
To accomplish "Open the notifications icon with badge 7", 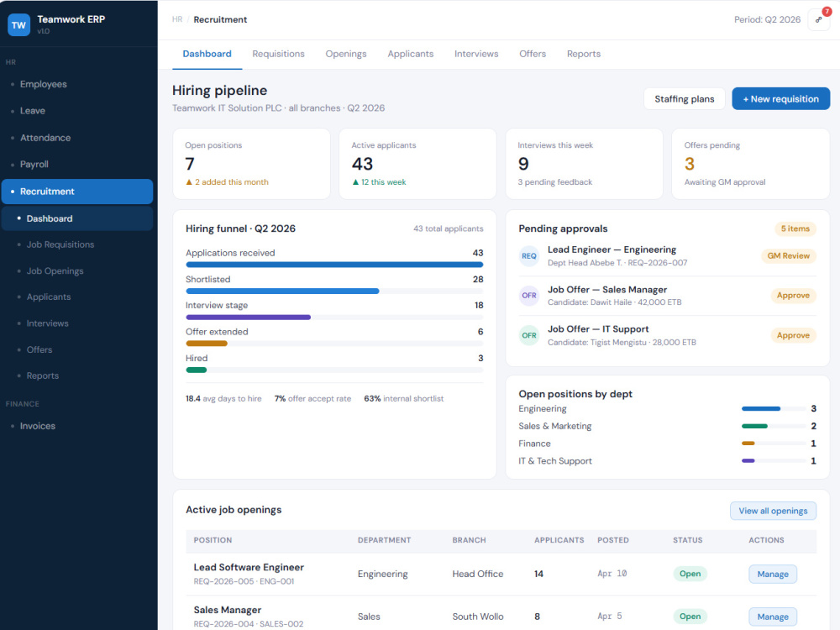I will pyautogui.click(x=818, y=20).
